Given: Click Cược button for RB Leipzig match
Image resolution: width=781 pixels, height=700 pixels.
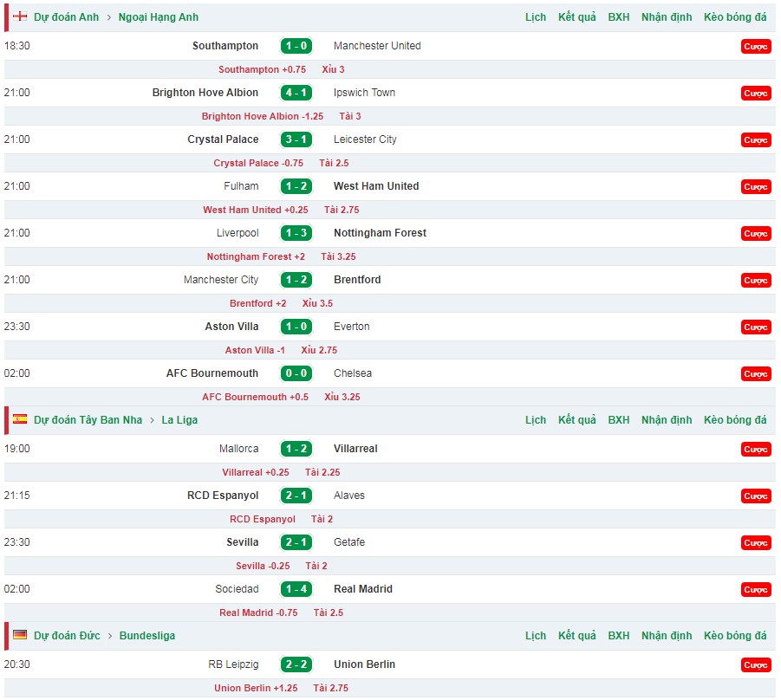Looking at the screenshot, I should point(756,664).
